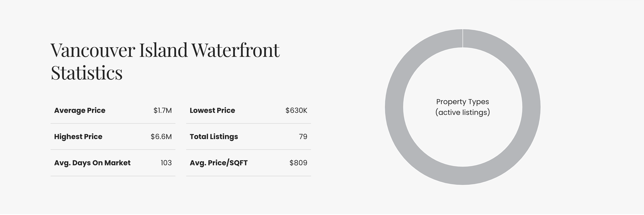
Task: Click the Avg. Days On Market label
Action: click(92, 163)
